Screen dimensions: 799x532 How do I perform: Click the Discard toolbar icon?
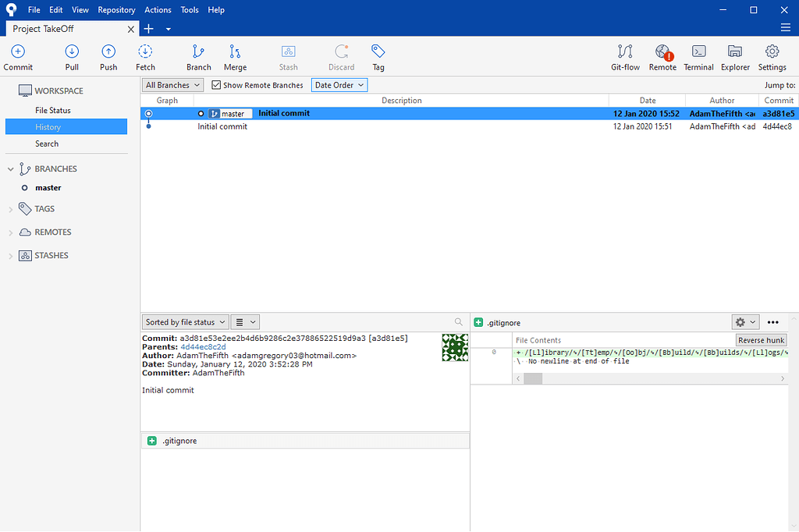[x=342, y=57]
